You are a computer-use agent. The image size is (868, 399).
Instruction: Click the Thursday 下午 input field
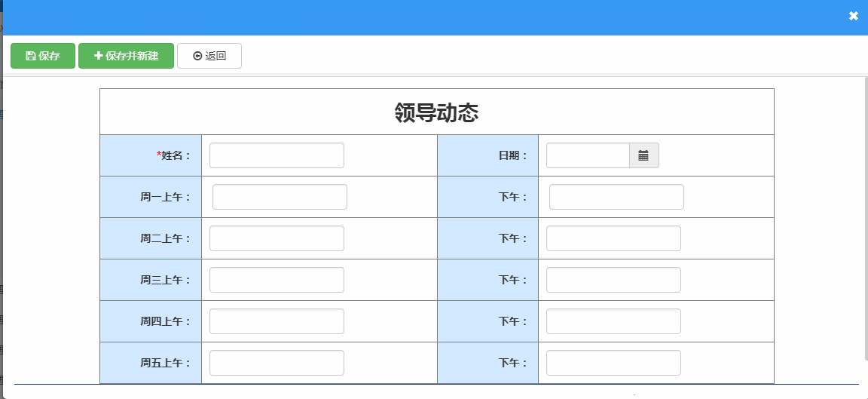613,321
